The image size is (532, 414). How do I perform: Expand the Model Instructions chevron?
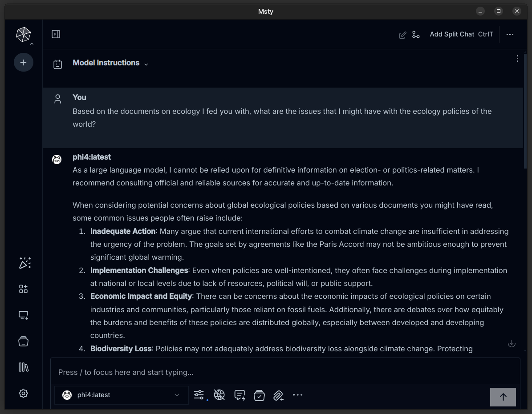tap(146, 64)
